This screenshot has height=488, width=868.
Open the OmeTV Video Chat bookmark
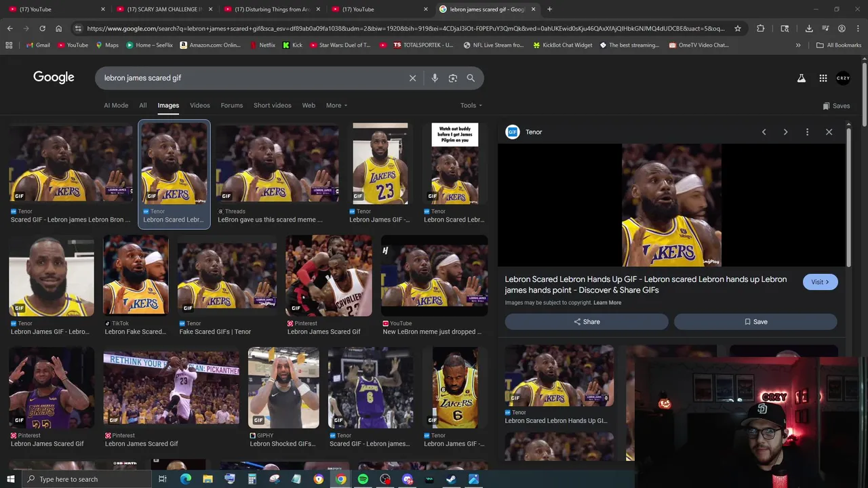[698, 45]
